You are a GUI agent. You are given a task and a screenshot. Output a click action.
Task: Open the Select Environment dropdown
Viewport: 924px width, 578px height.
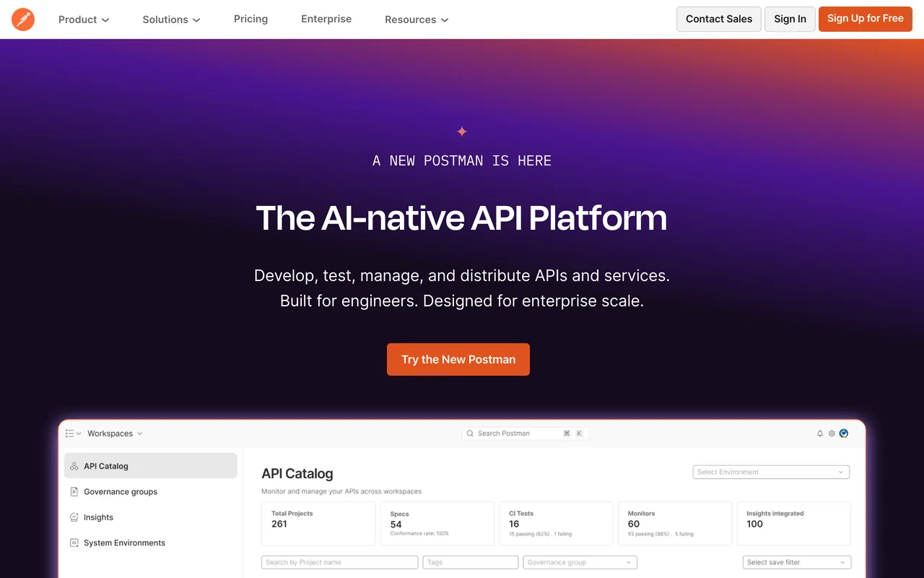pyautogui.click(x=771, y=472)
